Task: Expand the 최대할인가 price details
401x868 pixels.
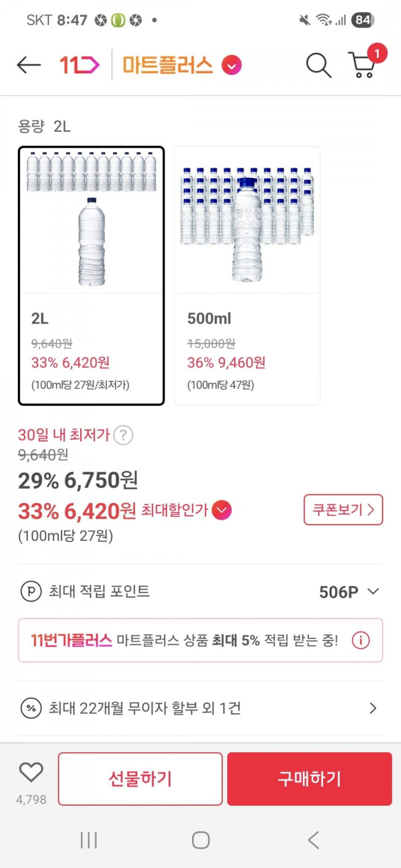Action: (221, 510)
